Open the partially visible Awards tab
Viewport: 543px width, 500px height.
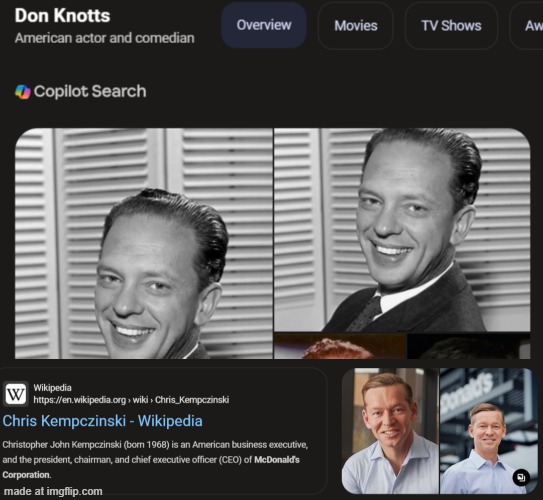click(x=527, y=26)
